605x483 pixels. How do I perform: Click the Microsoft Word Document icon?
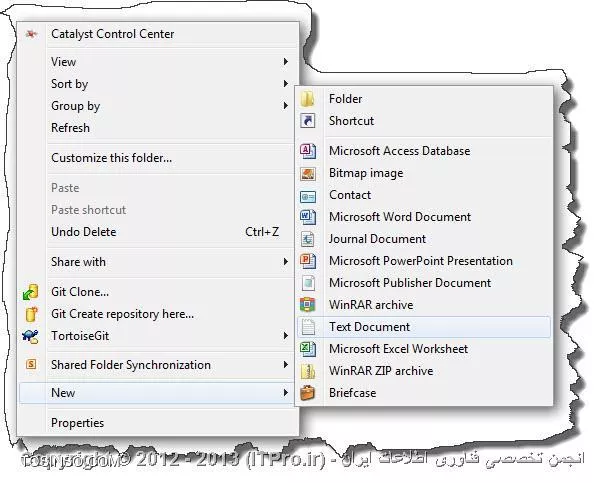(x=308, y=217)
